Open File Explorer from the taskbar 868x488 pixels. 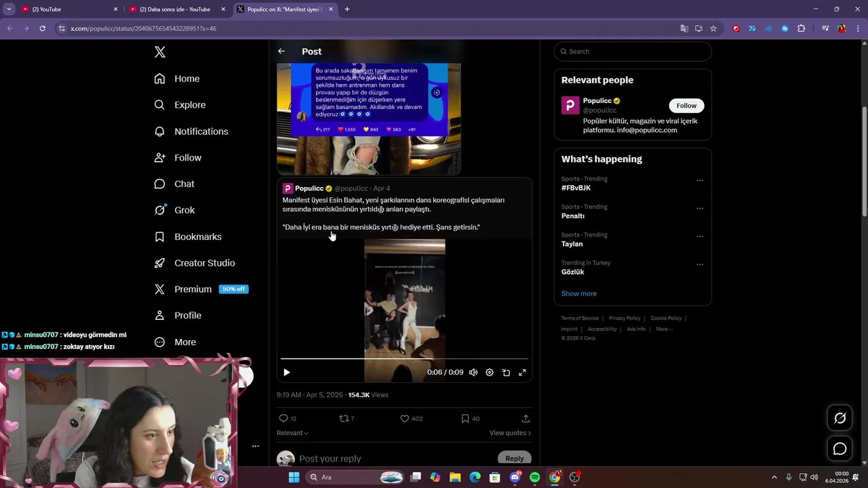click(x=455, y=477)
